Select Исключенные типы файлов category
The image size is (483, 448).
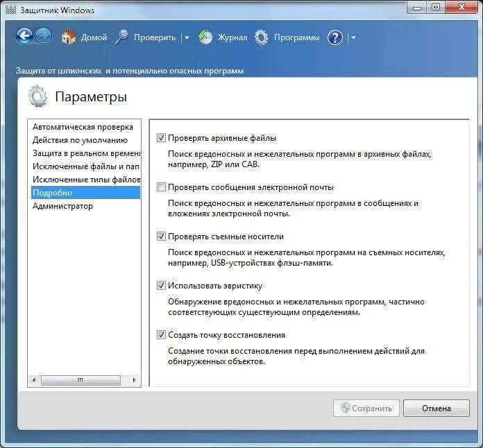85,180
